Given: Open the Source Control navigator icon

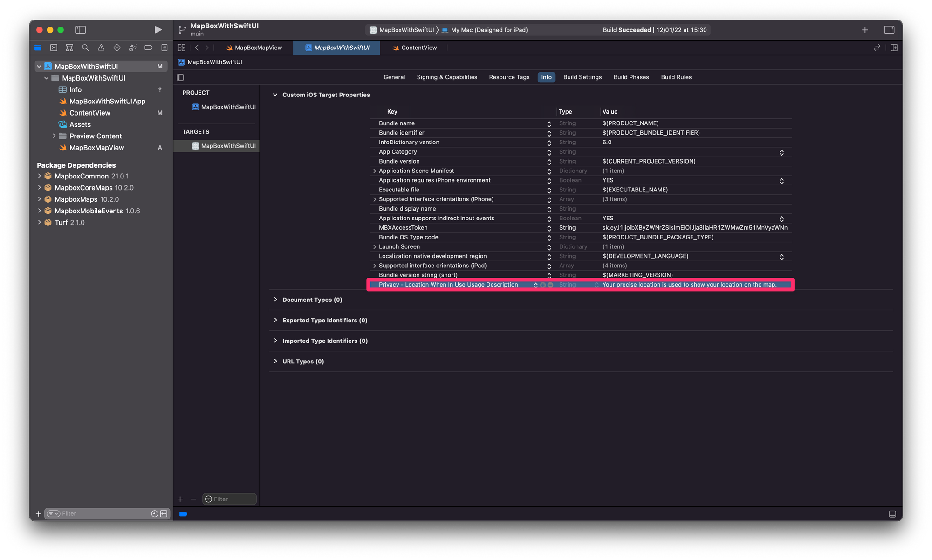Looking at the screenshot, I should (54, 48).
